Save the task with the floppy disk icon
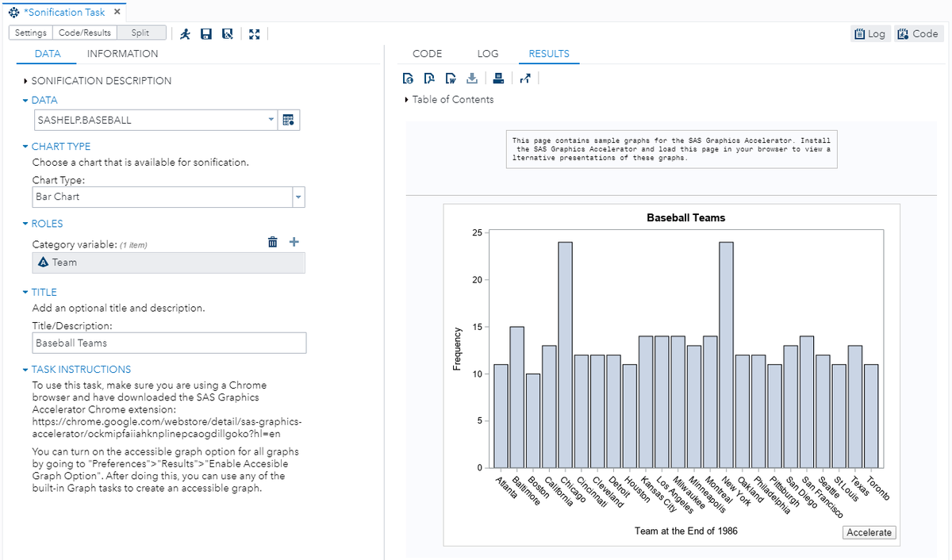Screen dimensions: 952x560 point(206,33)
